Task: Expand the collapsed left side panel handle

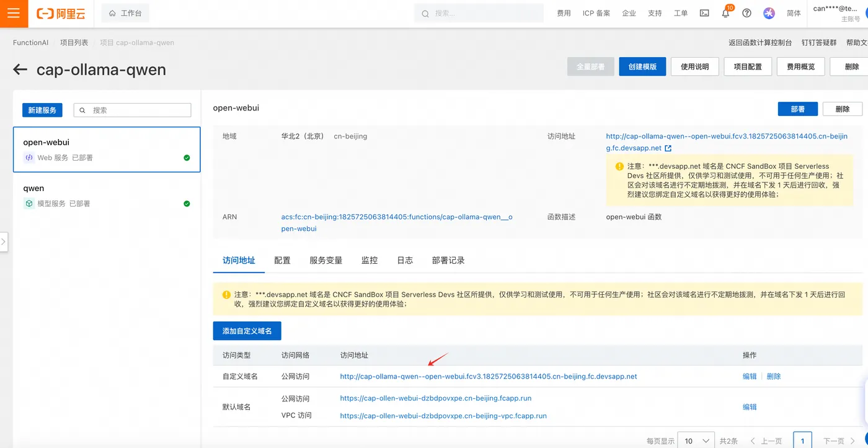Action: [3, 242]
